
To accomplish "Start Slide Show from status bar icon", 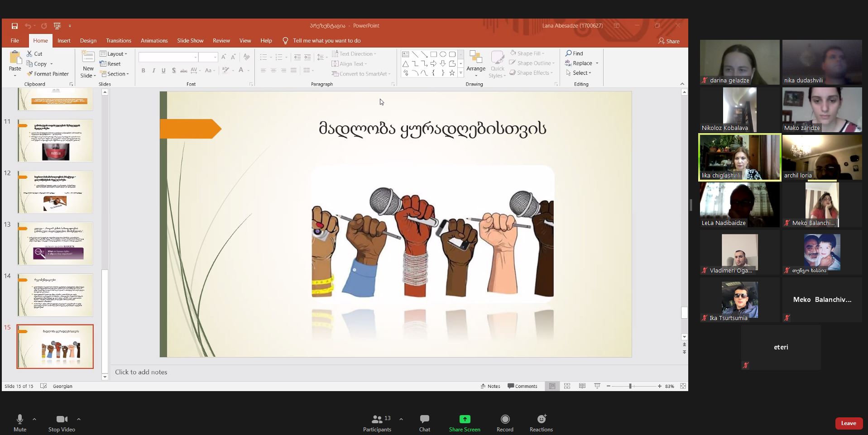I will pos(597,386).
